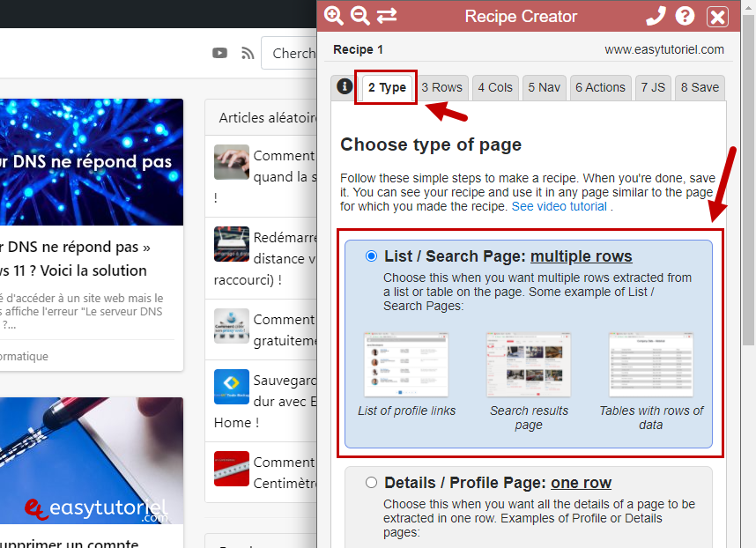Switch to the 4 Cols tab
Image resolution: width=756 pixels, height=548 pixels.
[x=495, y=88]
